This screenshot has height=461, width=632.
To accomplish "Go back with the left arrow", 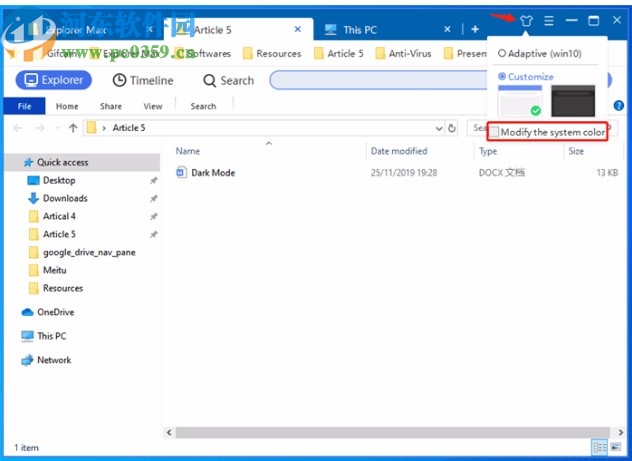I will [x=18, y=128].
